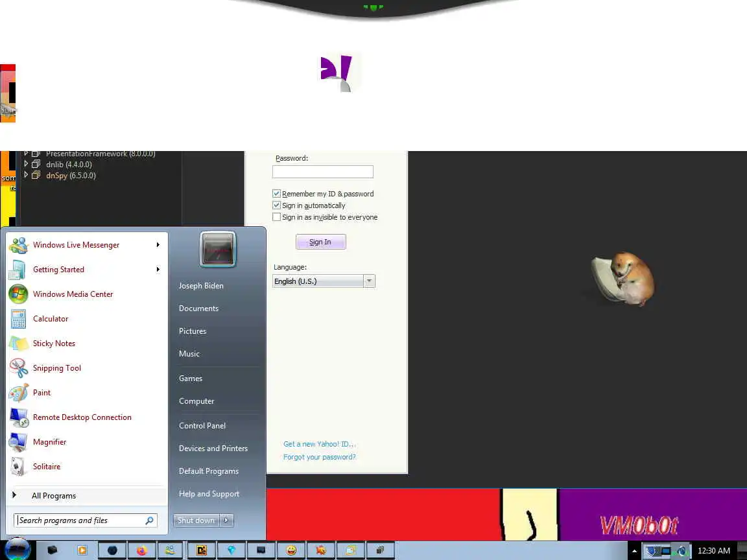The height and width of the screenshot is (560, 747).
Task: Show hidden tray icons arrow
Action: tap(634, 551)
